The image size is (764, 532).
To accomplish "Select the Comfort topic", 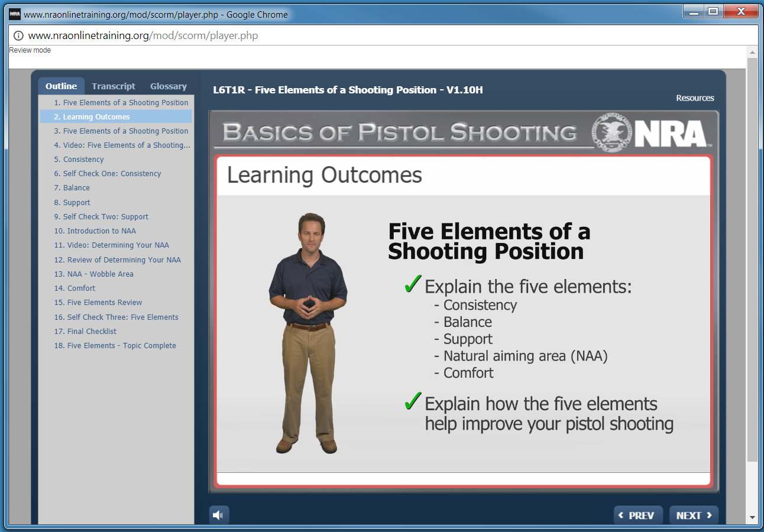I will tap(75, 288).
